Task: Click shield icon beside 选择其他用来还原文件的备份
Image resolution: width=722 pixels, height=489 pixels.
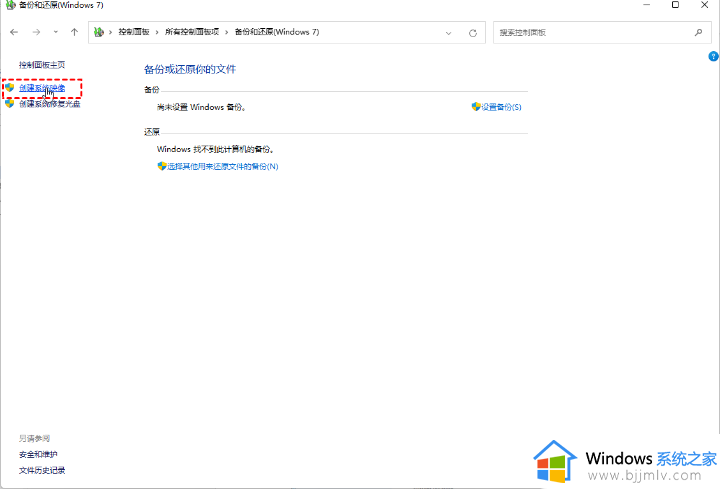Action: [x=162, y=166]
